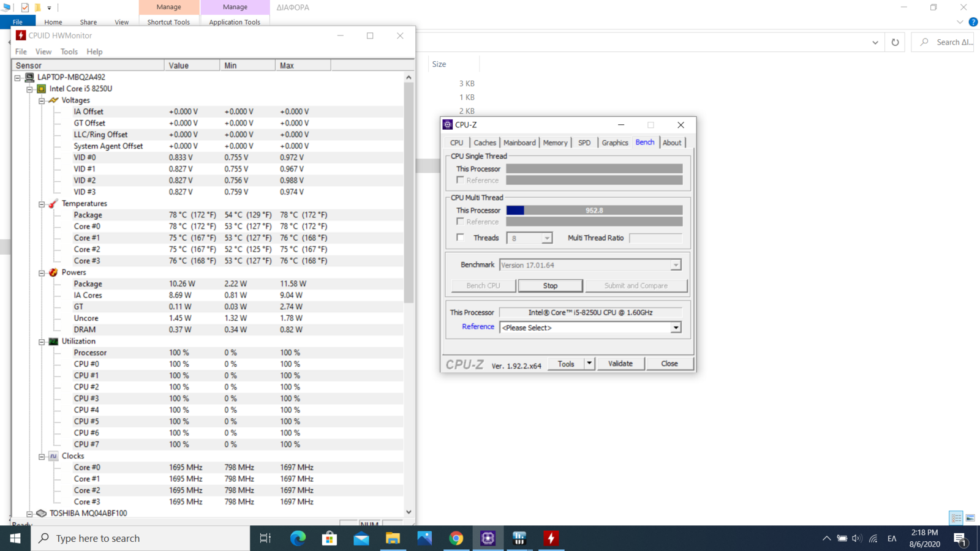This screenshot has height=551, width=980.
Task: Collapse the Voltages tree section
Action: [42, 101]
